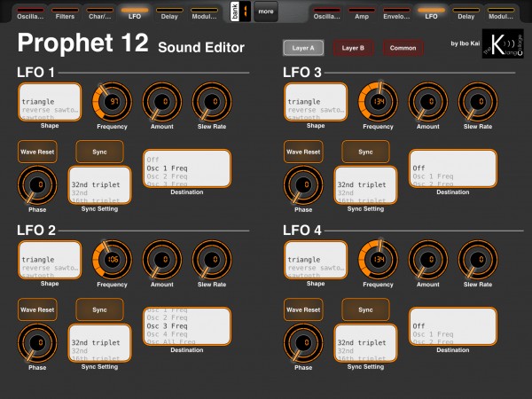Click the LFO 4 Phase knob
The width and height of the screenshot is (532, 399).
point(303,342)
